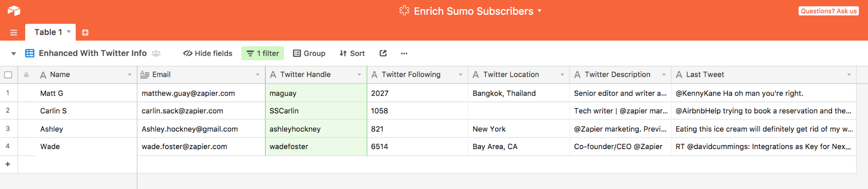Click the wade.foster@zapier.com email cell
868x189 pixels.
point(201,147)
